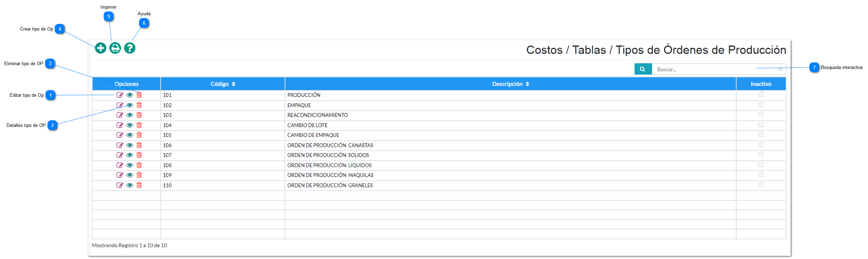This screenshot has width=868, height=259.
Task: Clear the search with the x icon
Action: [781, 69]
